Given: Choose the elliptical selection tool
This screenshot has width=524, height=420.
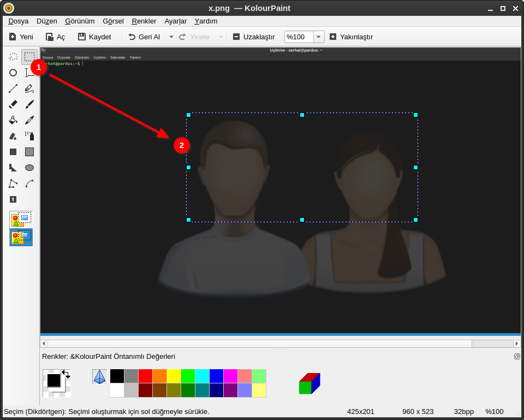Looking at the screenshot, I should tap(13, 73).
